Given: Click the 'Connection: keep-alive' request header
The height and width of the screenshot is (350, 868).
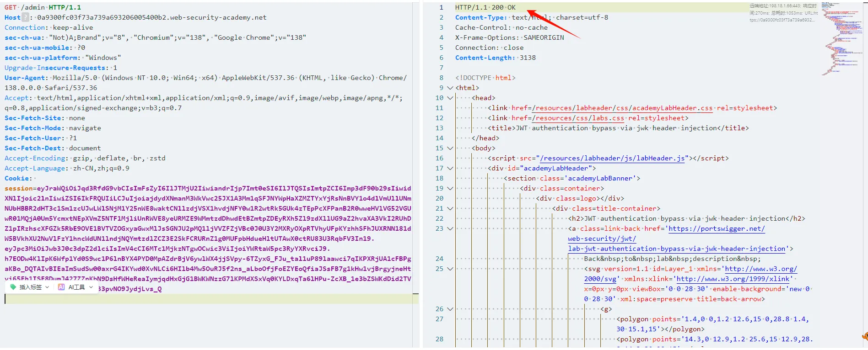Looking at the screenshot, I should [x=49, y=27].
